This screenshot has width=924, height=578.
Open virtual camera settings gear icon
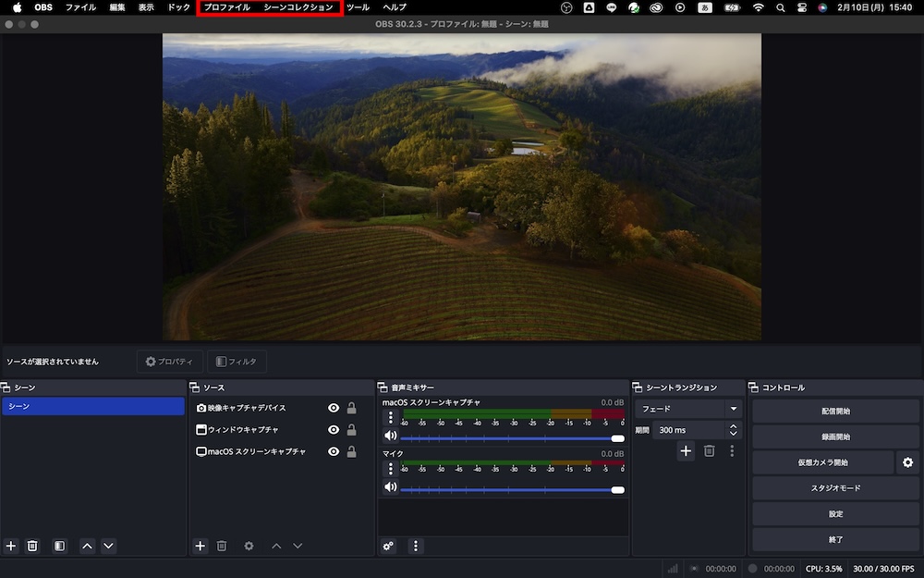click(x=907, y=462)
